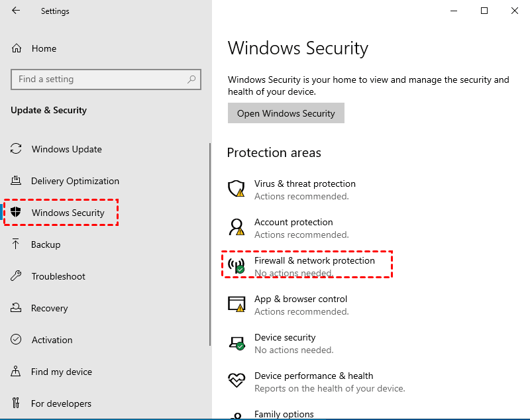The height and width of the screenshot is (420, 530).
Task: Go to the Backup settings page
Action: coord(46,244)
